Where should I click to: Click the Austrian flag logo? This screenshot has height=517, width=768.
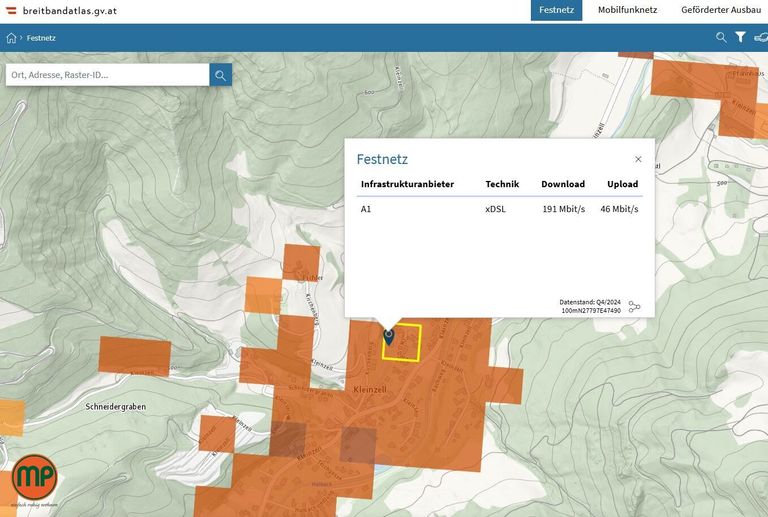tap(12, 10)
